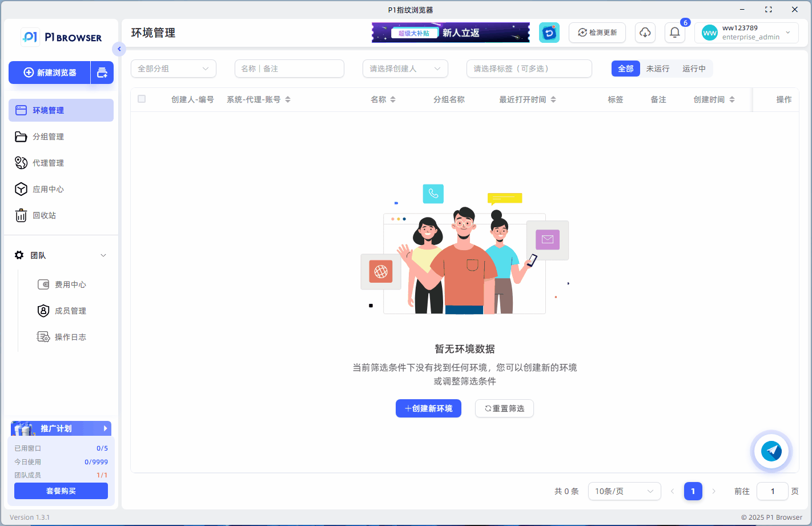The image size is (812, 526).
Task: Select the 运行中 status filter
Action: 694,69
